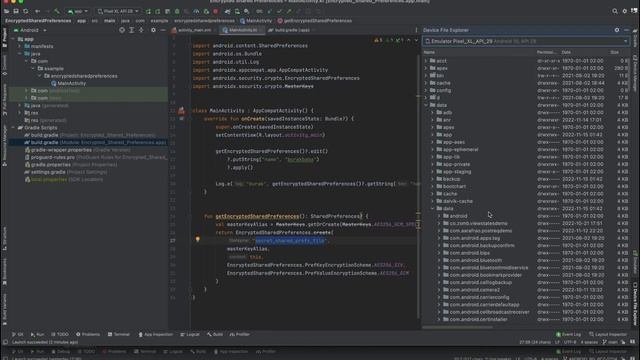Select com.android.calllogbackup folder

point(480,282)
